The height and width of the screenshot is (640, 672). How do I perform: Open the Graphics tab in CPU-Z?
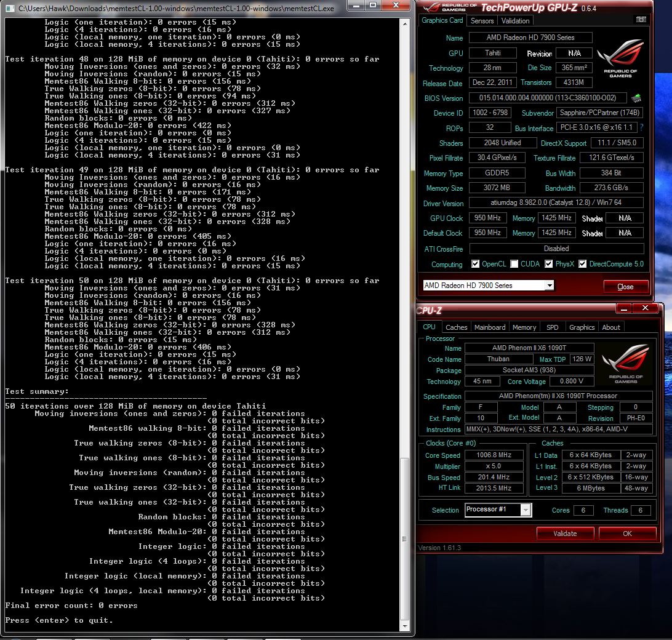click(582, 327)
